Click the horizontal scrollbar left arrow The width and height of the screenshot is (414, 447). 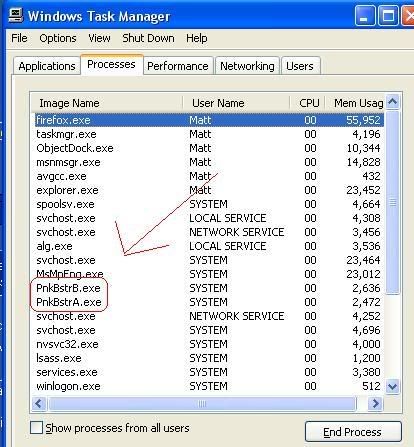(39, 404)
